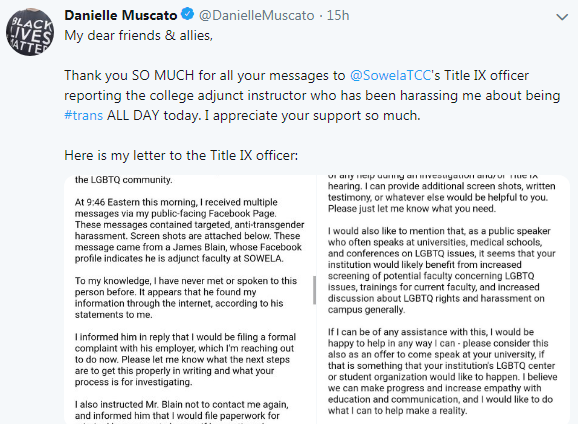Click the 'To my knowledge' paragraph in the letter
This screenshot has height=424, width=578.
coord(186,298)
